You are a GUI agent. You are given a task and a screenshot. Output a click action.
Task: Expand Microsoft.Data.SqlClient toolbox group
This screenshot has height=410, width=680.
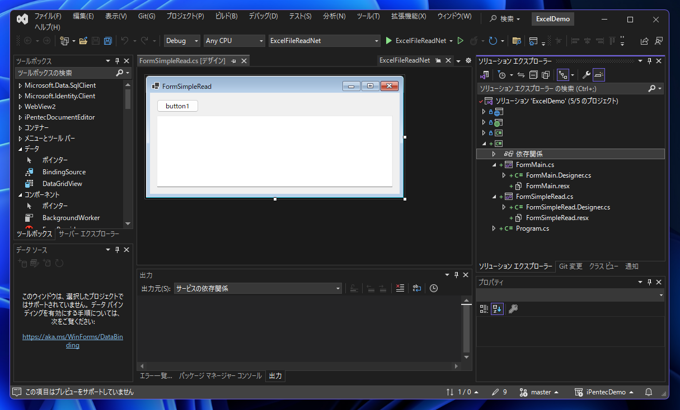tap(20, 85)
